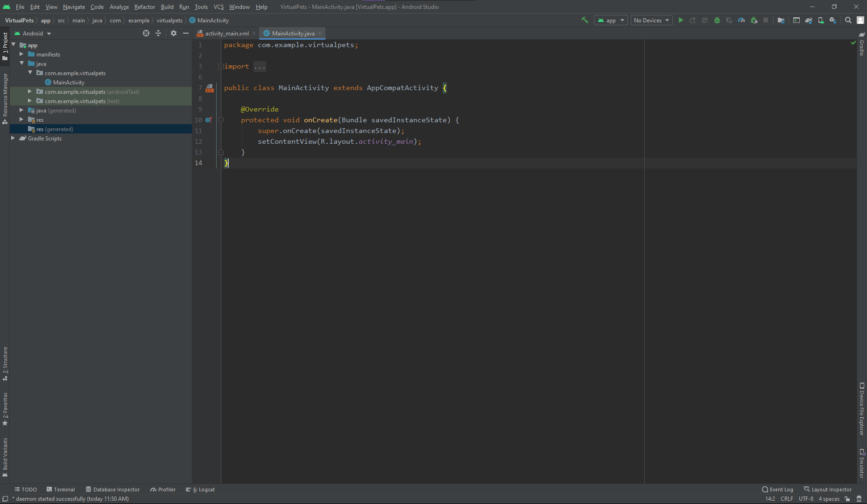The height and width of the screenshot is (504, 867).
Task: Toggle the Build Variants side panel
Action: 5,456
